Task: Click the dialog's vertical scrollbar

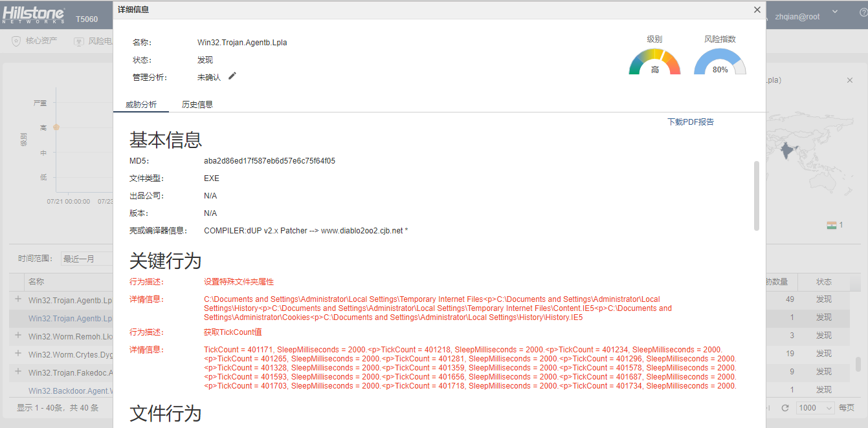Action: [756, 195]
